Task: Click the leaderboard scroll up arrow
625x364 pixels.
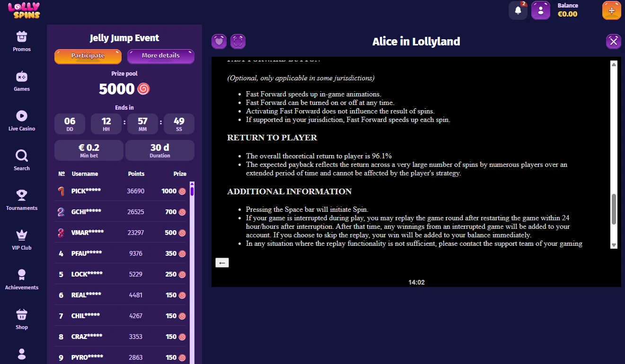Action: tap(192, 183)
